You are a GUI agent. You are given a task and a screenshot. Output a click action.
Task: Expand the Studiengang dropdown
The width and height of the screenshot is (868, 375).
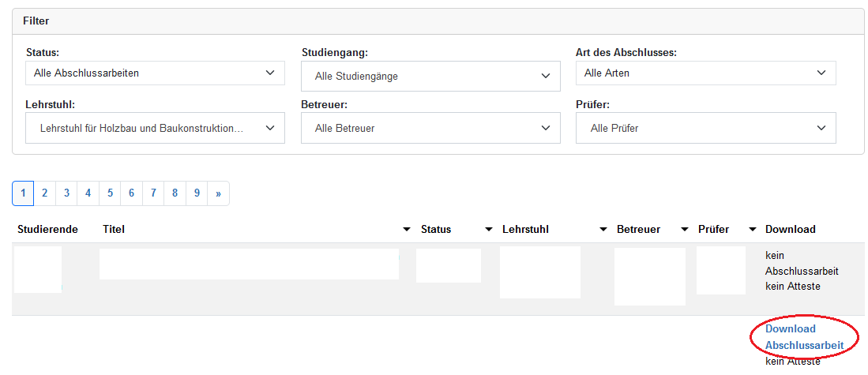click(x=430, y=77)
